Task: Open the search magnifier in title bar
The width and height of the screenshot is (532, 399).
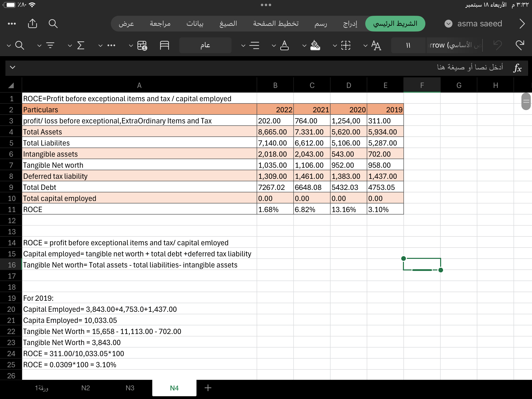Action: point(53,24)
